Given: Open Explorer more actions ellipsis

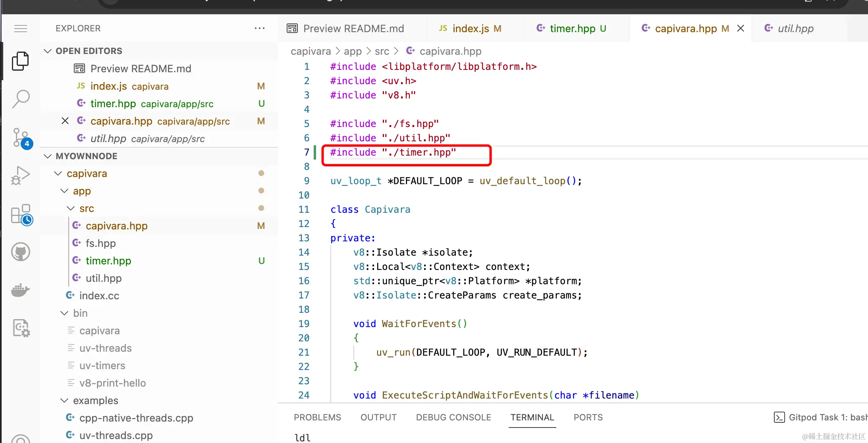Looking at the screenshot, I should [260, 28].
